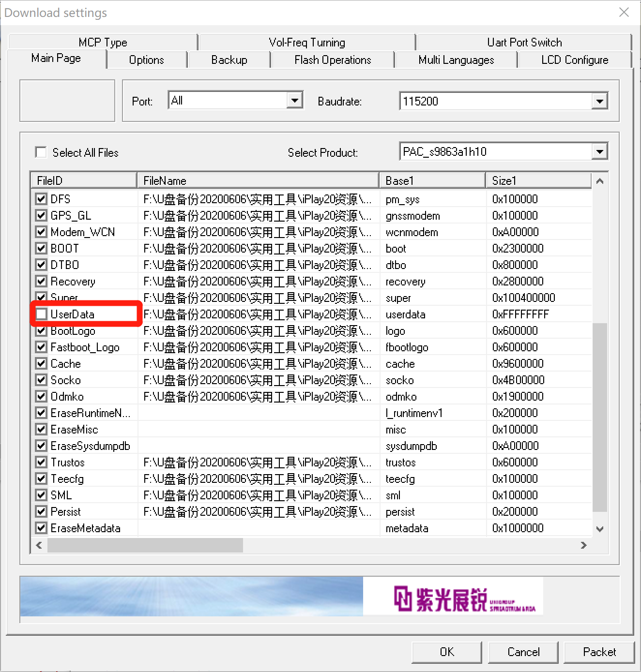Open the Port dropdown list

[x=294, y=101]
